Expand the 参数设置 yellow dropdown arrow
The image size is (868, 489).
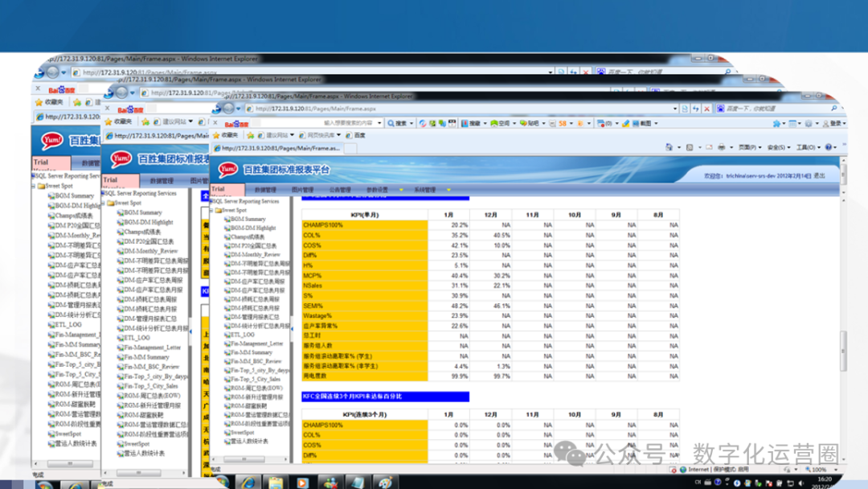401,190
